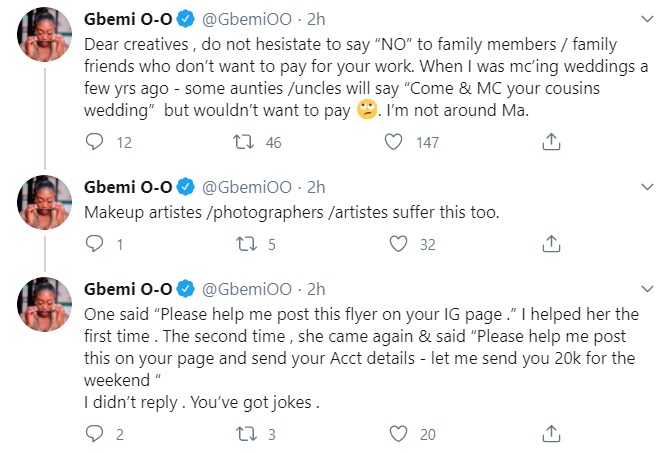Open Gbemi O-O profile from first tweet name

pos(127,19)
